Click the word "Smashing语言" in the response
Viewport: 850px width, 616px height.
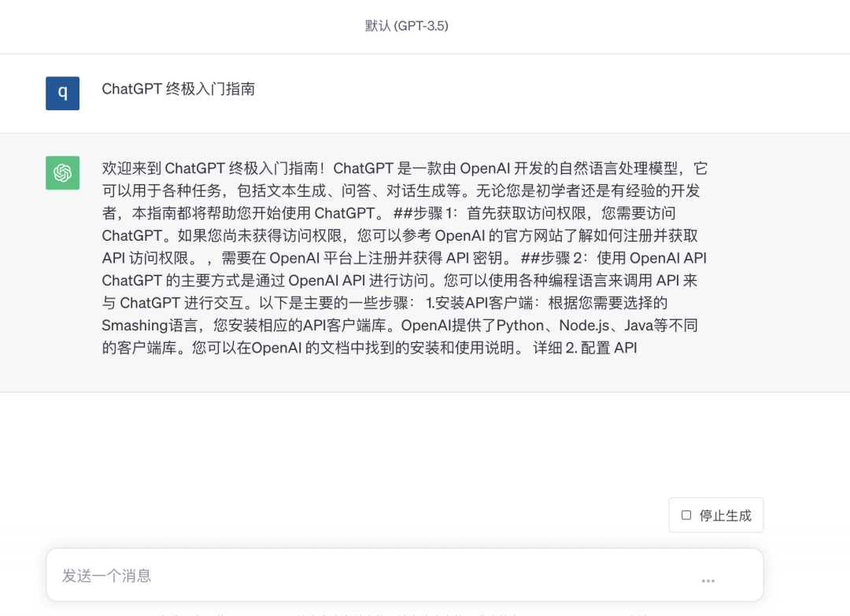(x=150, y=325)
